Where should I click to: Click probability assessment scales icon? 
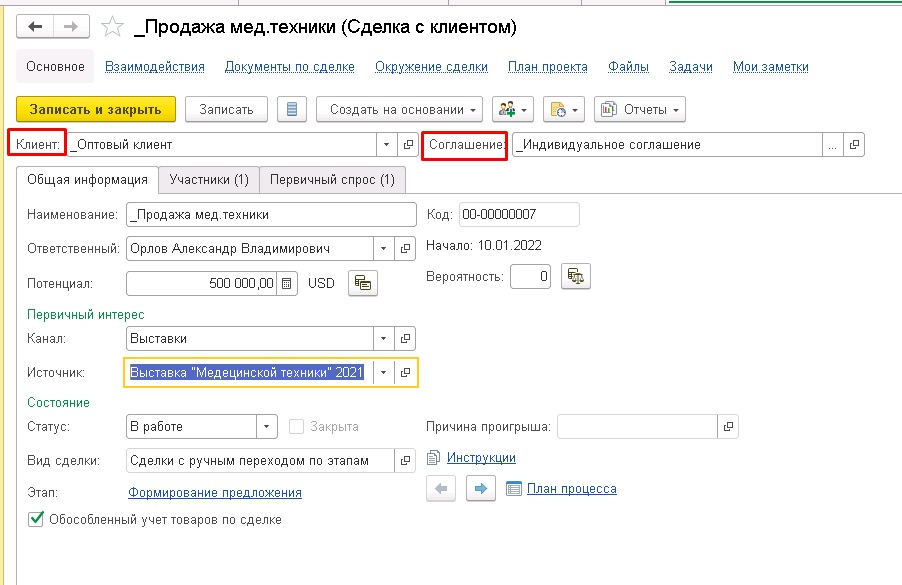[x=576, y=277]
